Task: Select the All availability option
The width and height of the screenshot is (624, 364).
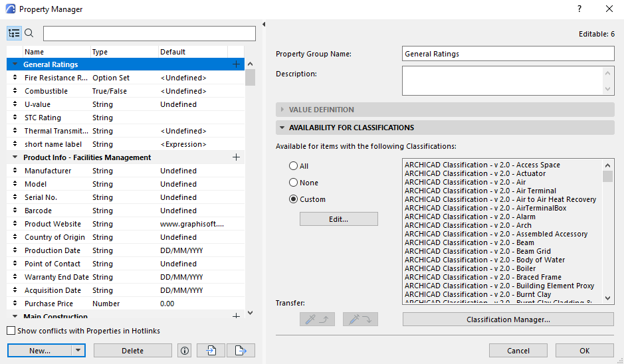Action: click(293, 166)
